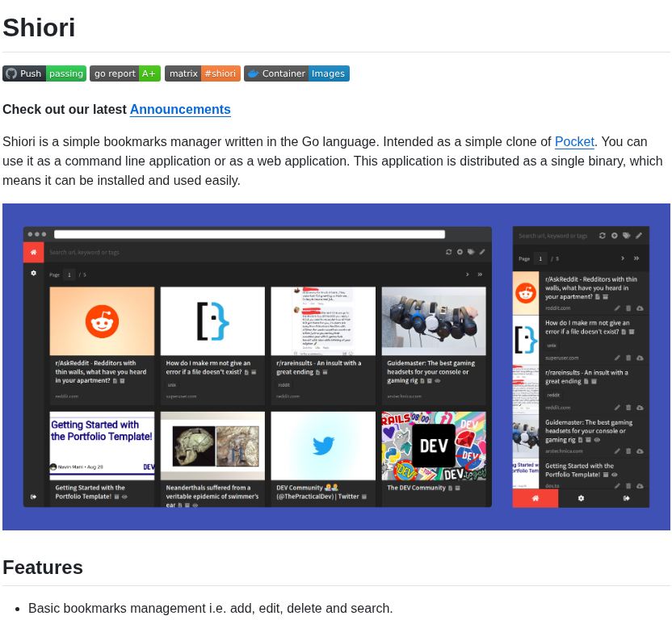Open the go report A+ badge
Image resolution: width=672 pixels, height=620 pixels.
tap(125, 73)
